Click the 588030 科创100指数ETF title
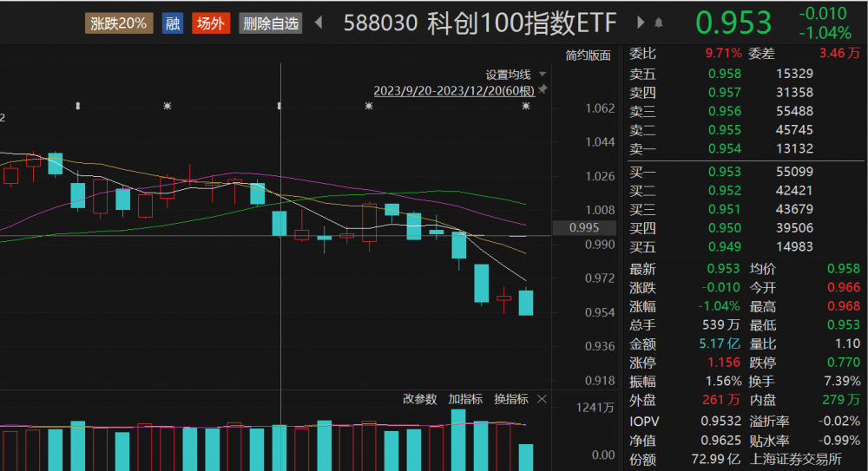Viewport: 868px width, 471px height. click(x=479, y=23)
